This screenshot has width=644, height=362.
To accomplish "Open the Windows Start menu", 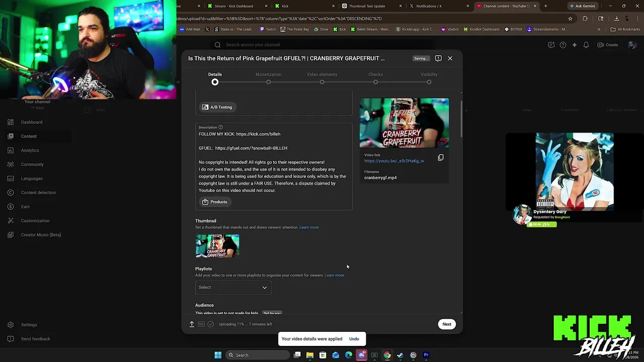I will [x=218, y=355].
